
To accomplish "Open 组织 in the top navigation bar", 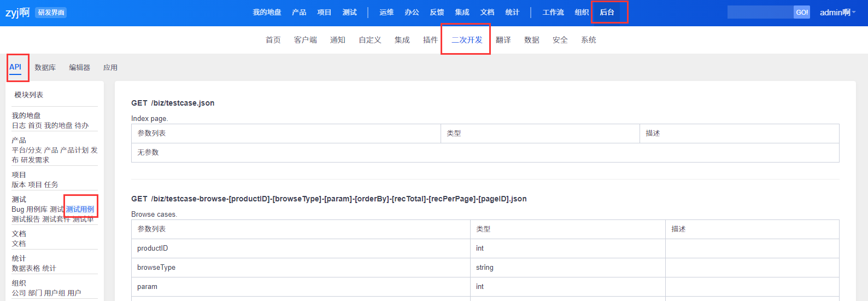I will point(582,12).
